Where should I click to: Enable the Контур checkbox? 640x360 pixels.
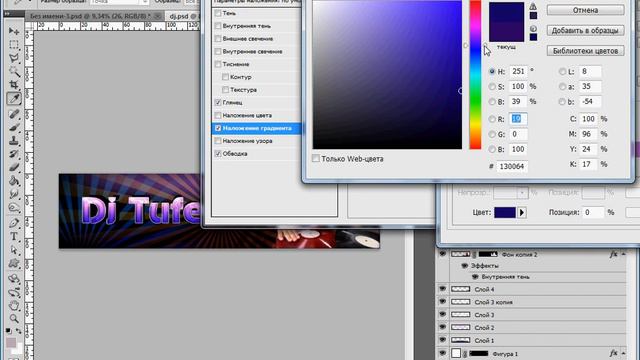(225, 77)
